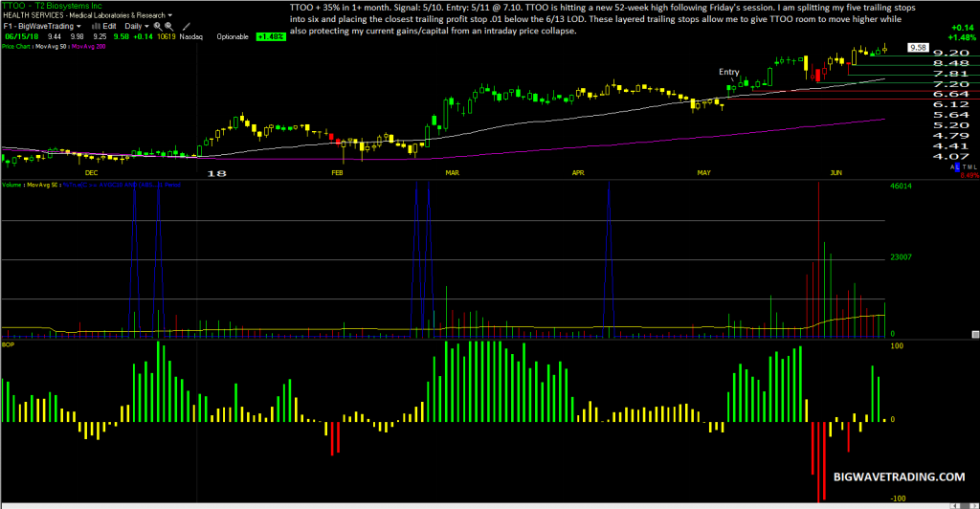
Task: Expand the F1 - BigWaveTrading layout dropdown
Action: tap(42, 26)
